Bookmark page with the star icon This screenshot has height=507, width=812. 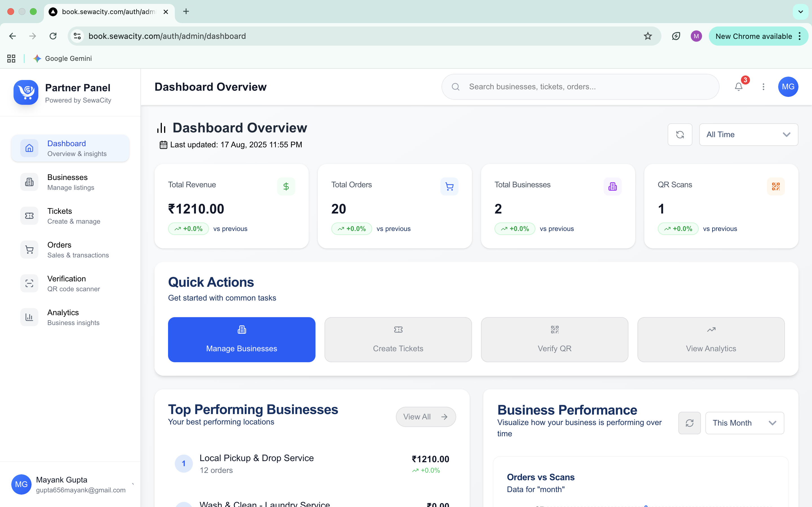pos(648,36)
